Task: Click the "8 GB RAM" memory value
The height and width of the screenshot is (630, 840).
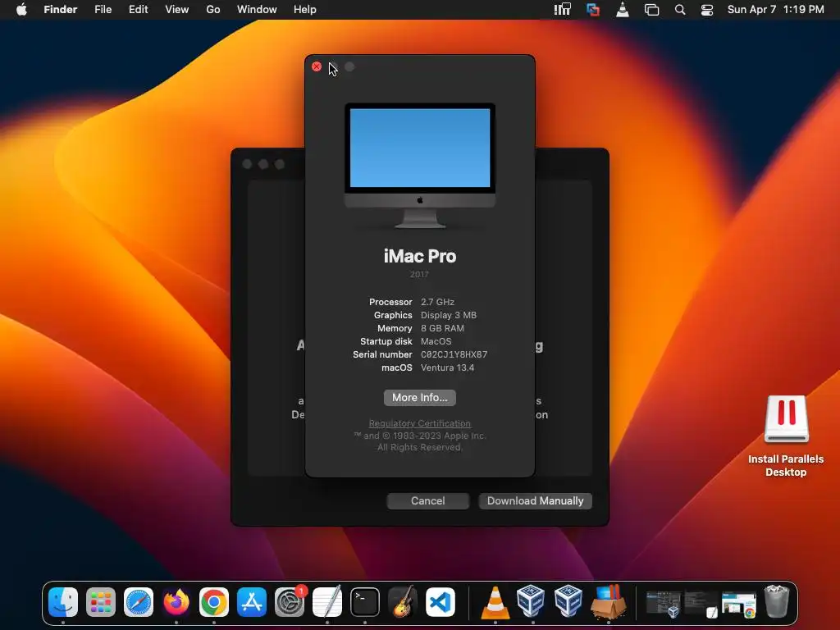Action: click(442, 328)
